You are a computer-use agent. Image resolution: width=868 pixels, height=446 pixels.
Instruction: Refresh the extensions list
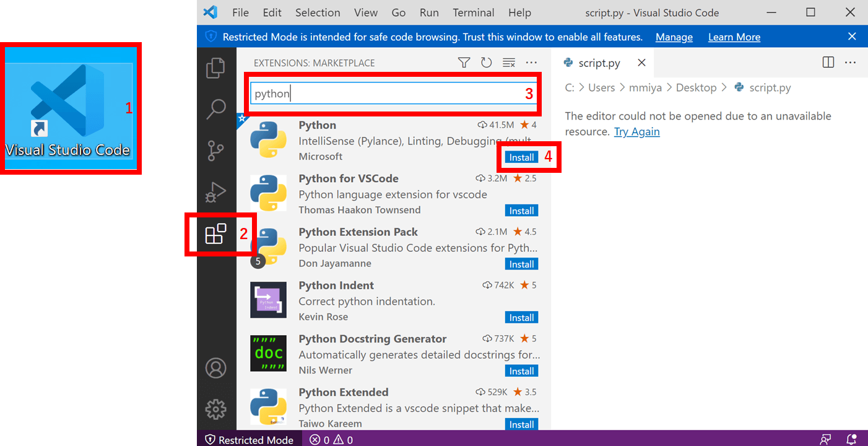pyautogui.click(x=486, y=63)
